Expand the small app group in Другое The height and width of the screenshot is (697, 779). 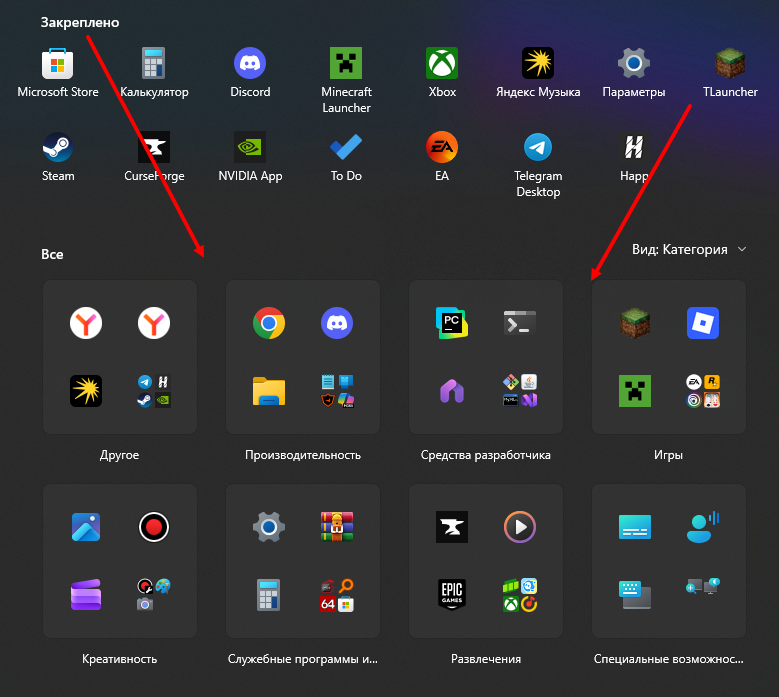point(154,391)
